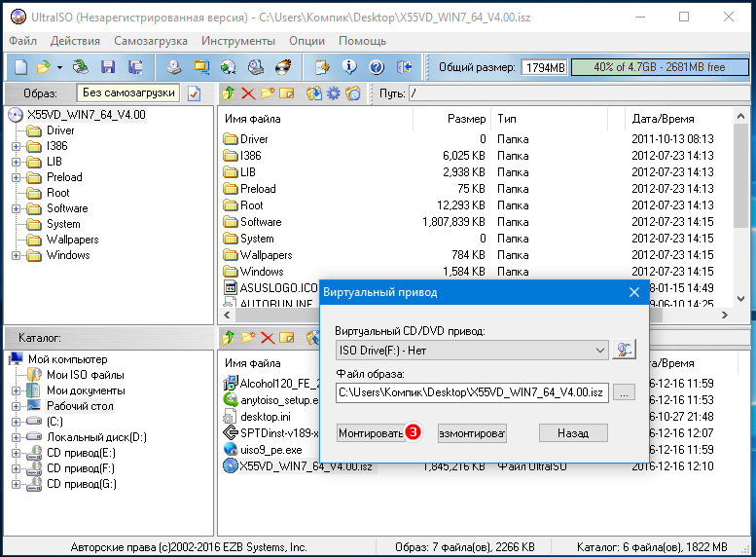756x557 pixels.
Task: Click the Размонтировать button
Action: 472,433
